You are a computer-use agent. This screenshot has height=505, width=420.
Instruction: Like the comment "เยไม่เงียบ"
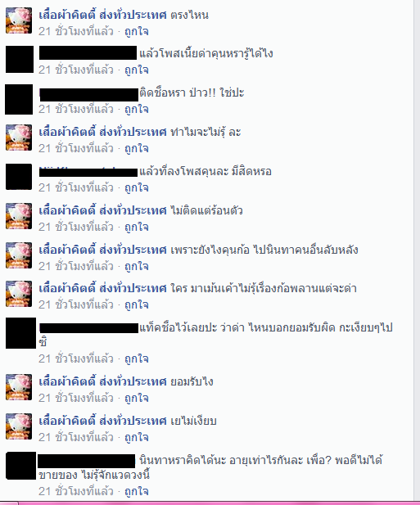click(137, 437)
